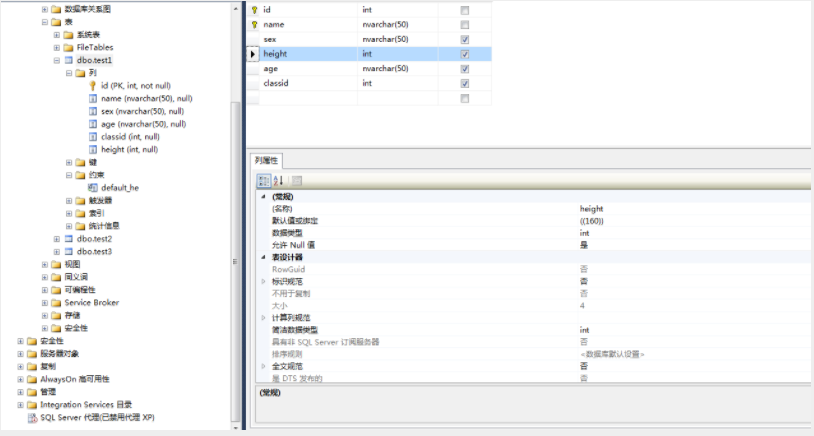Select the 存储 tree node
This screenshot has width=814, height=436.
tap(72, 316)
